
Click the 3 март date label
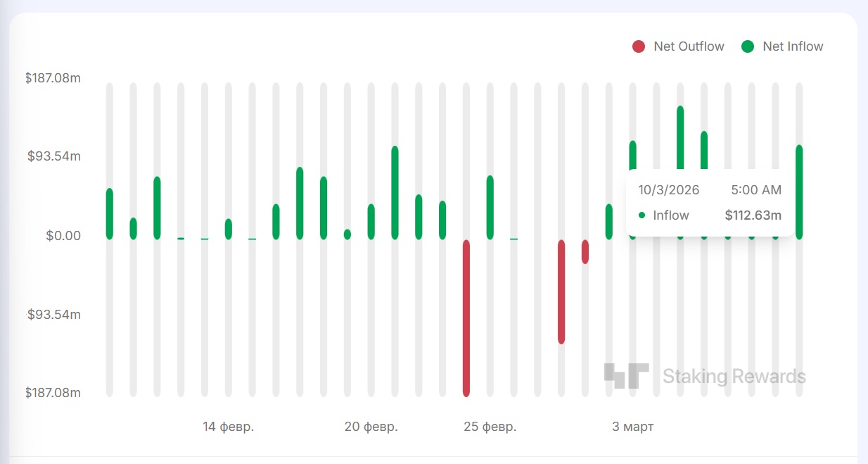[632, 427]
